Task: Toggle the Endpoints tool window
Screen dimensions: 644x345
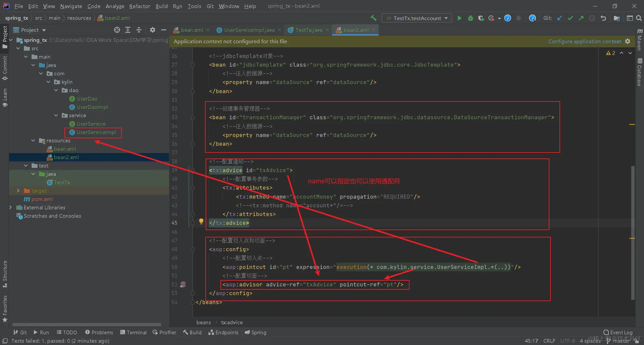Action: 223,333
